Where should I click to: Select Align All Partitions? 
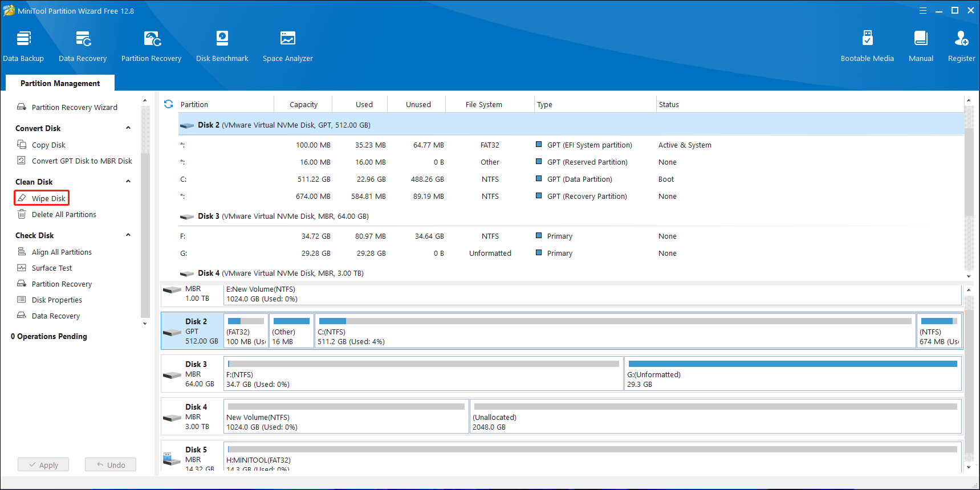[54, 252]
